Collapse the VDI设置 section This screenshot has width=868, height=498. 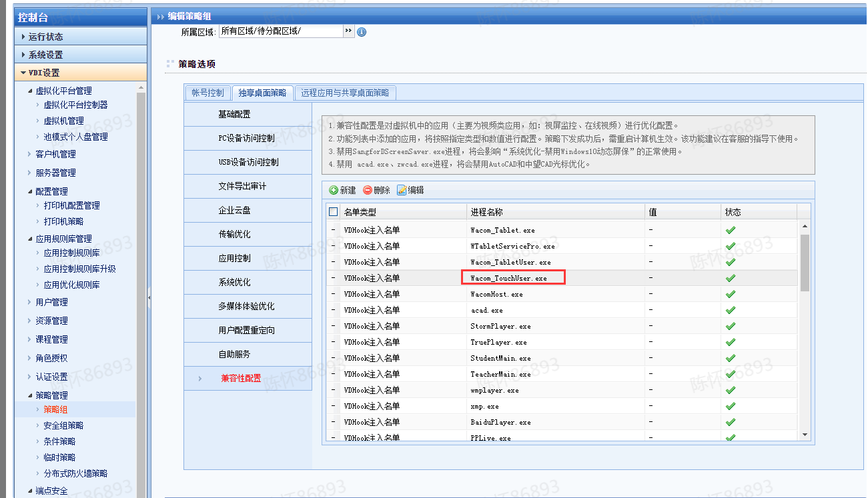pyautogui.click(x=81, y=73)
